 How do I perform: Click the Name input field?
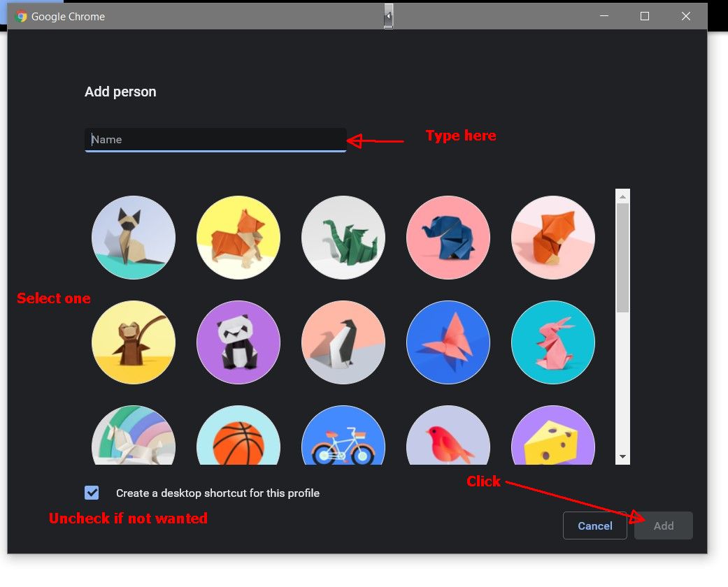coord(215,140)
